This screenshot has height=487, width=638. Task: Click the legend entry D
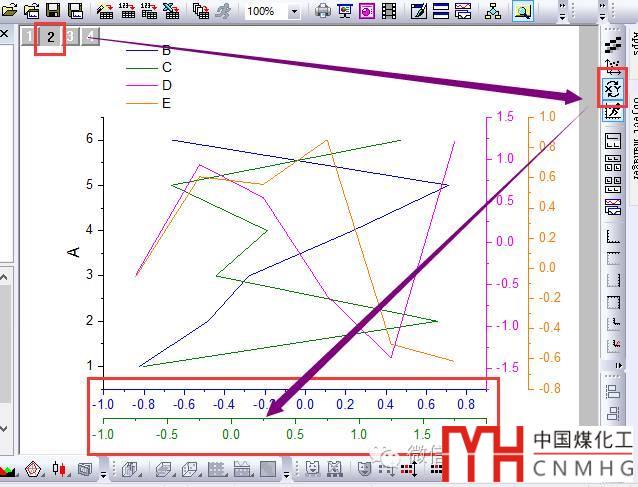click(x=166, y=85)
